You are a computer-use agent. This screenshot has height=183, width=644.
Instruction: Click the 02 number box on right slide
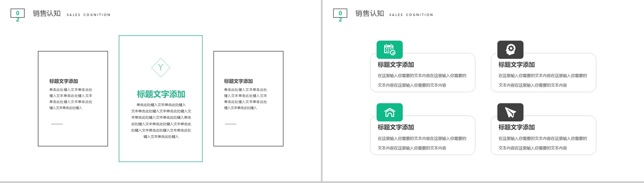pos(340,14)
